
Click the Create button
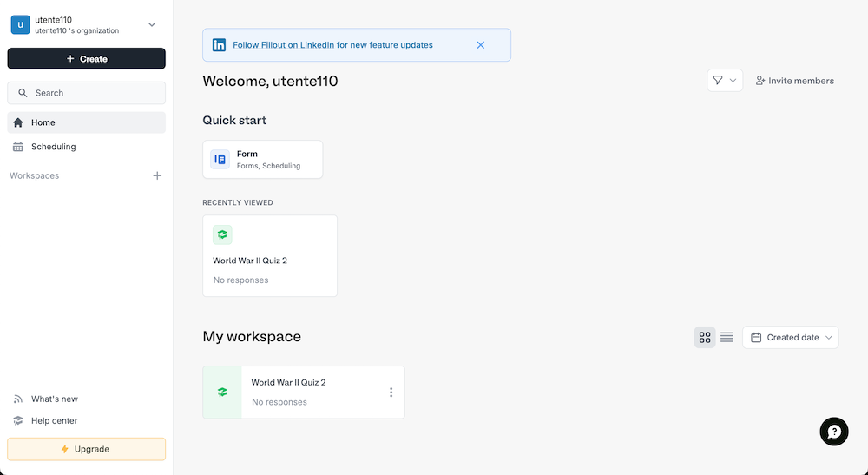86,59
